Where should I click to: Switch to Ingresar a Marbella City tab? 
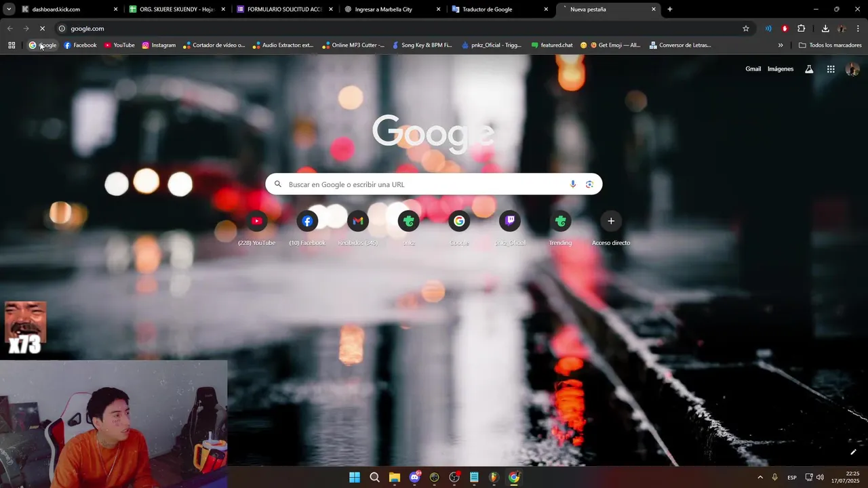pos(392,9)
